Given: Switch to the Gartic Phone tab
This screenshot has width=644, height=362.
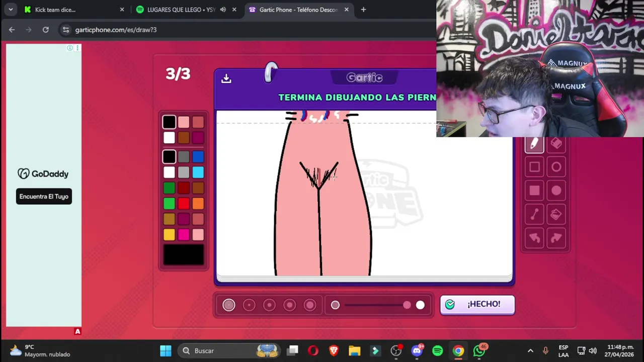Looking at the screenshot, I should [298, 10].
